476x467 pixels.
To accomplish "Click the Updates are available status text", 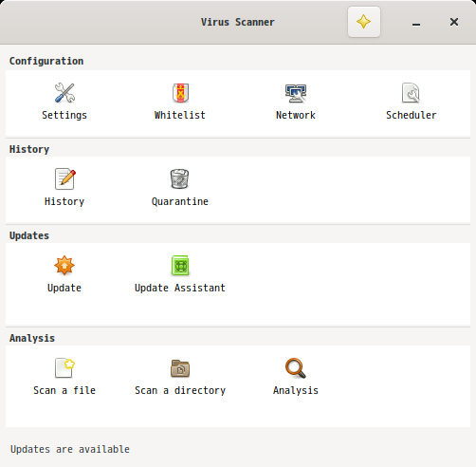I will click(x=70, y=449).
